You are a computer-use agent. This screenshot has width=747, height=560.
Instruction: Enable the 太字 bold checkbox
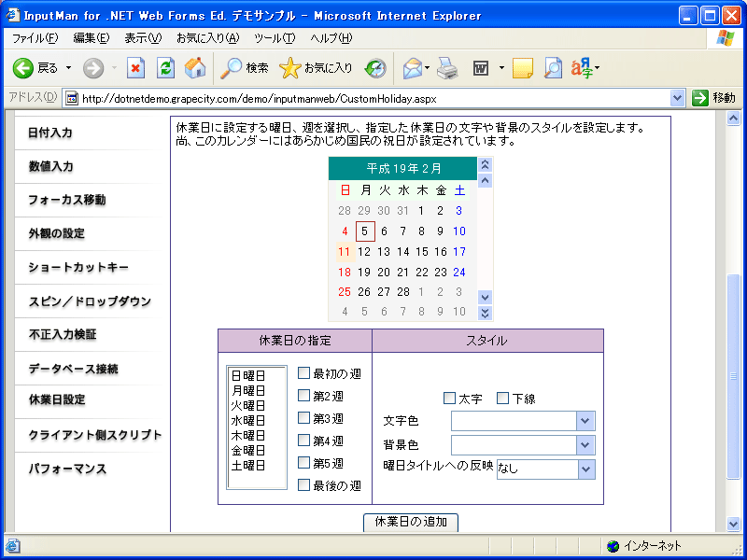coord(448,399)
